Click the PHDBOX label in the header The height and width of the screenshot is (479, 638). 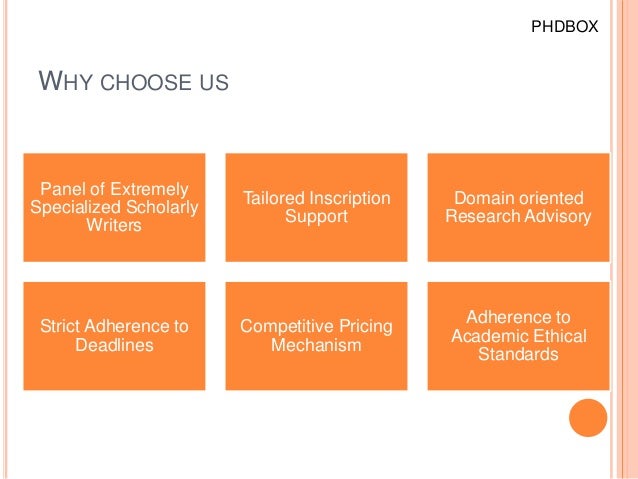[x=565, y=26]
